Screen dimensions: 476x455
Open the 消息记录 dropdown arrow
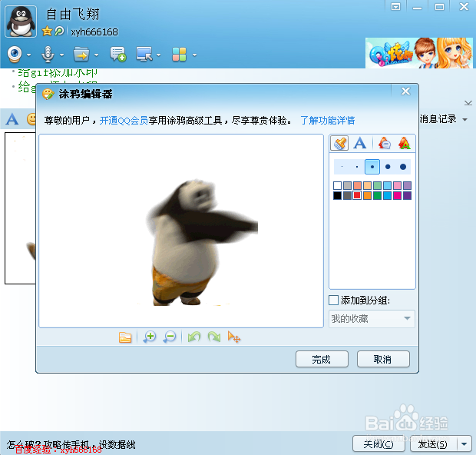tap(464, 120)
